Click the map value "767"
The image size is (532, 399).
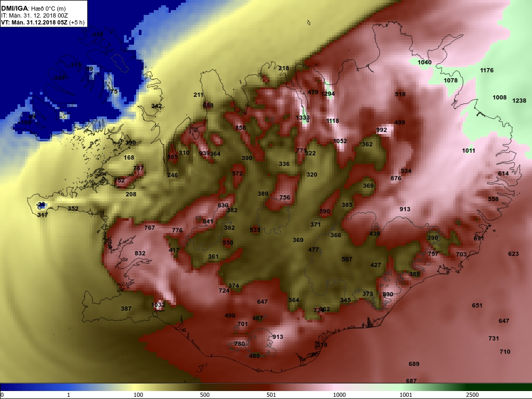[149, 228]
